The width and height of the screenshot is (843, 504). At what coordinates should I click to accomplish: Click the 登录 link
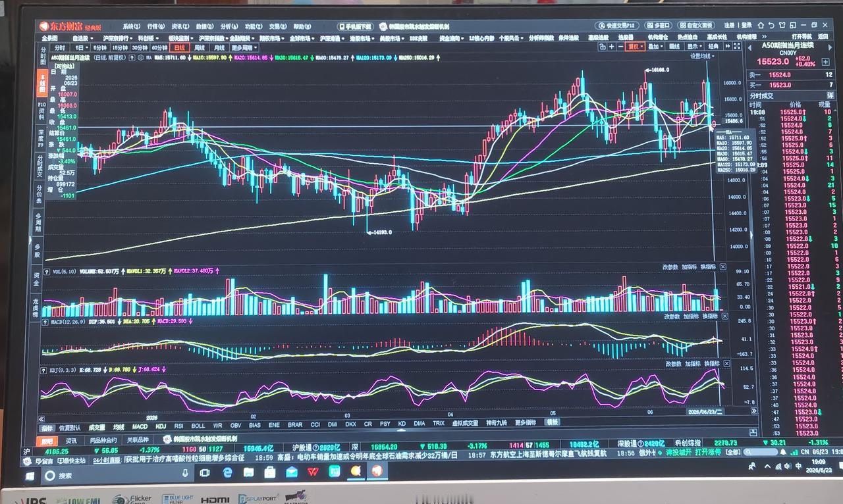(x=746, y=26)
